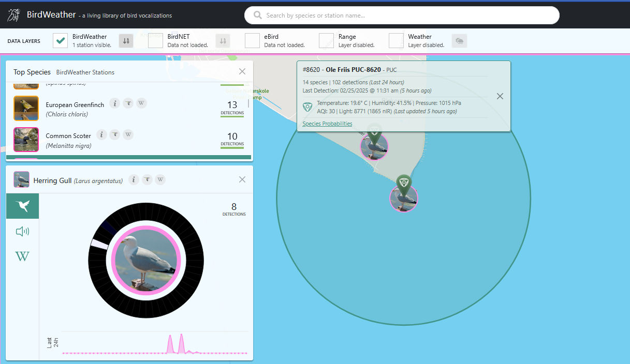Open European Greenfinch Wikipedia icon
The width and height of the screenshot is (630, 364).
(141, 103)
